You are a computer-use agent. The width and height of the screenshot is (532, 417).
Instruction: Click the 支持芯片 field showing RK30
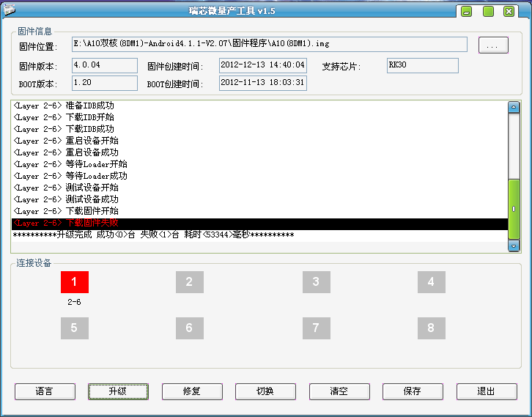click(x=422, y=65)
